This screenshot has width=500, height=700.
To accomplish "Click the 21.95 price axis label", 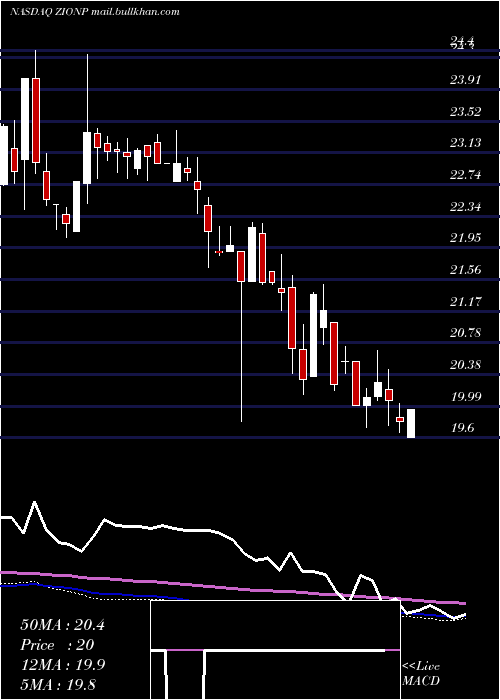I will 466,238.
